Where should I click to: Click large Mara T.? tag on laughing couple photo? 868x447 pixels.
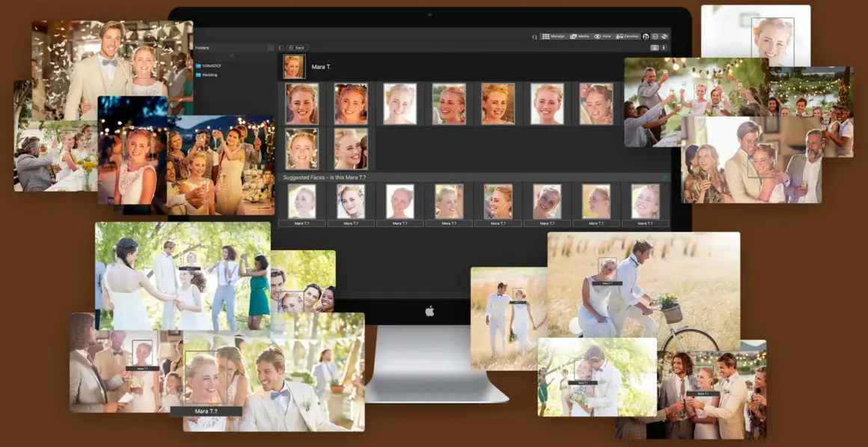[x=206, y=412]
